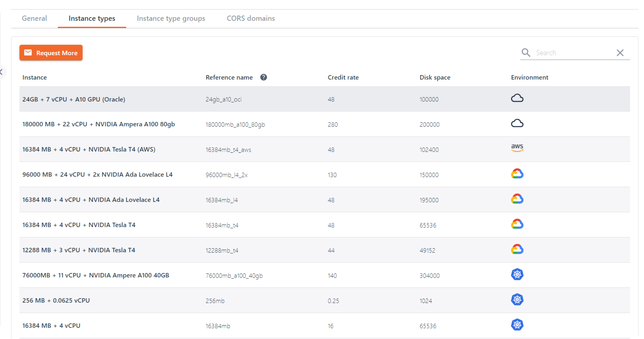Select '76000MB + 11 vCPU + NVIDIA Ampere A100 40GB'
644x339 pixels.
[x=96, y=275]
